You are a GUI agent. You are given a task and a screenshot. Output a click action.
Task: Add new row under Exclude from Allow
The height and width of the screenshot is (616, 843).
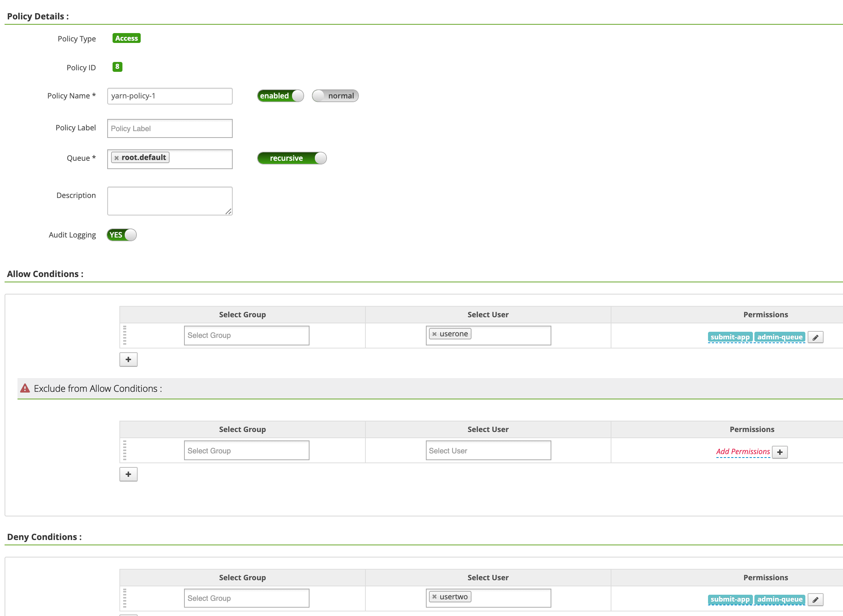pyautogui.click(x=128, y=474)
